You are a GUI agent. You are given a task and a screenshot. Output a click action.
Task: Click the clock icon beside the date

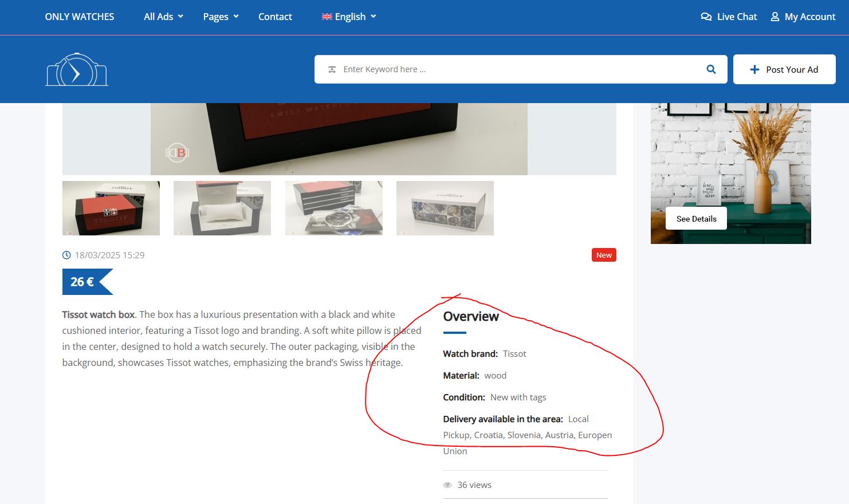coord(66,255)
